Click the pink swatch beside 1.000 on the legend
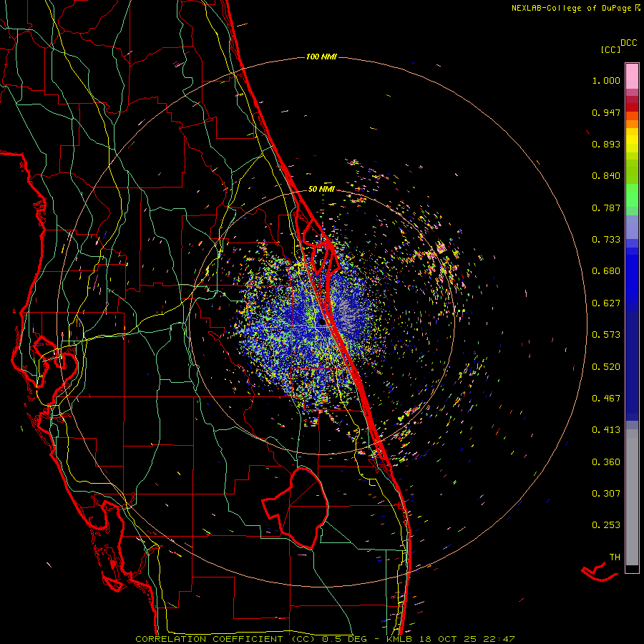This screenshot has height=644, width=644. pos(632,77)
